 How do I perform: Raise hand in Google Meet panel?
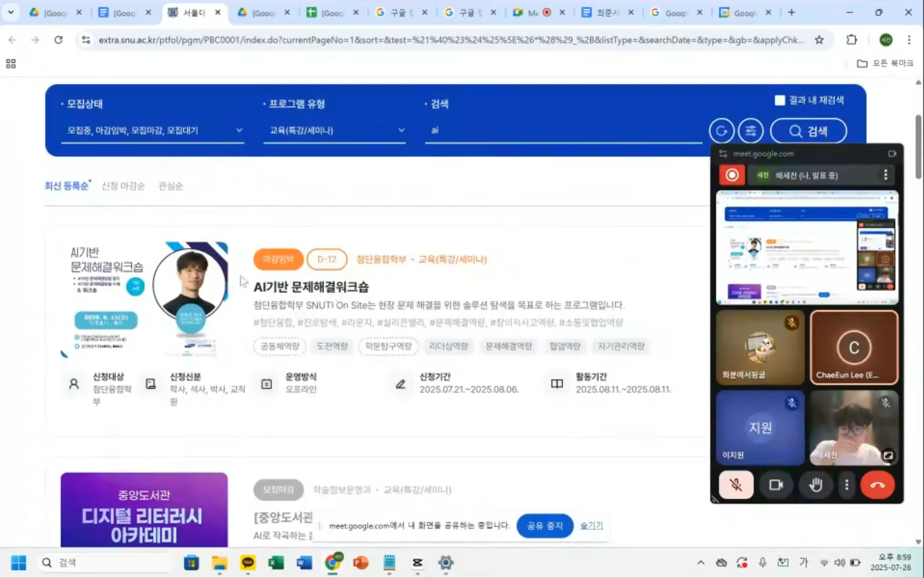tap(815, 485)
